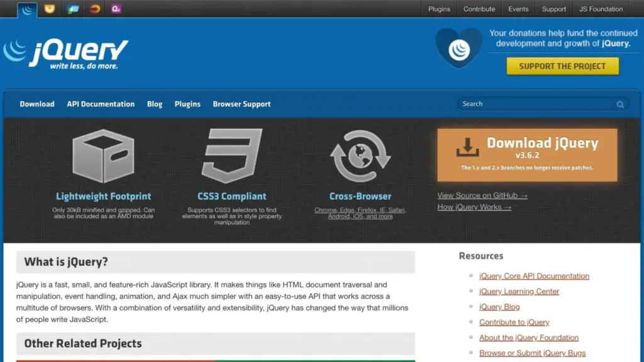This screenshot has height=362, width=644.
Task: Open the Sizzle project icon
Action: 94,9
